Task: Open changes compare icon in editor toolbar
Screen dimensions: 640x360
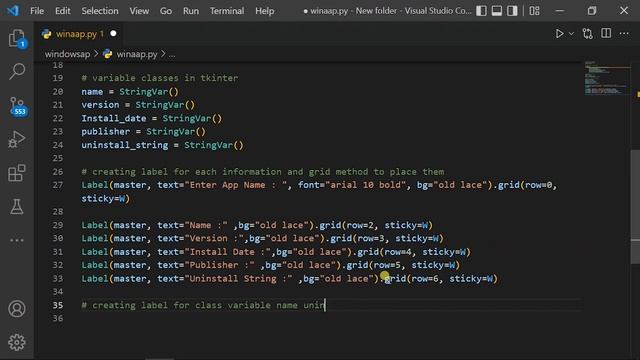Action: pyautogui.click(x=588, y=33)
